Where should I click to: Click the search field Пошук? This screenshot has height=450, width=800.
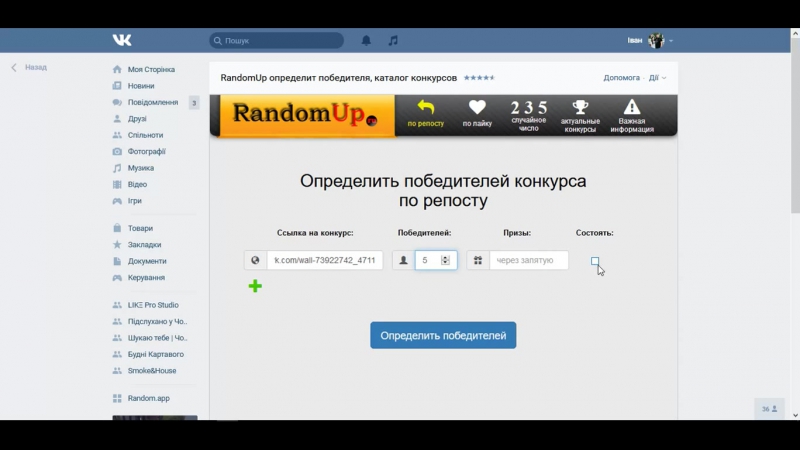point(277,40)
